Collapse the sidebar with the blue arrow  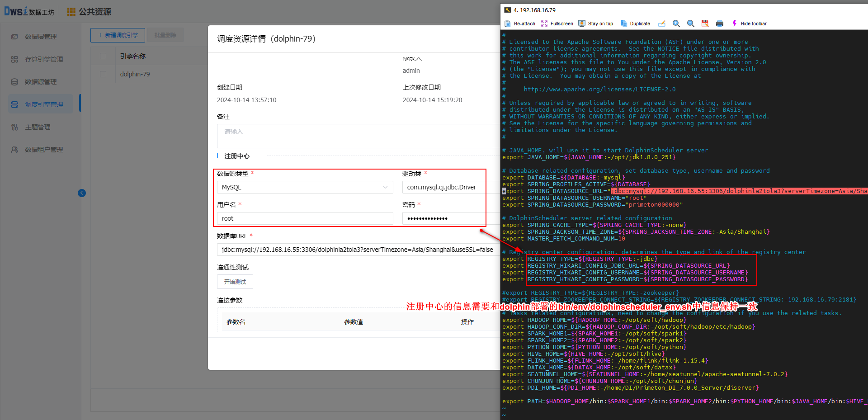pos(82,193)
